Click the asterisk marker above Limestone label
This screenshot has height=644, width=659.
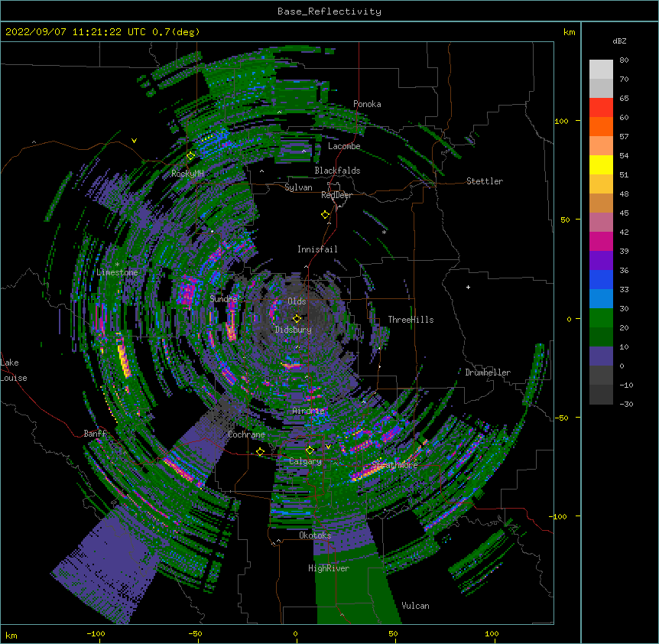tap(117, 265)
